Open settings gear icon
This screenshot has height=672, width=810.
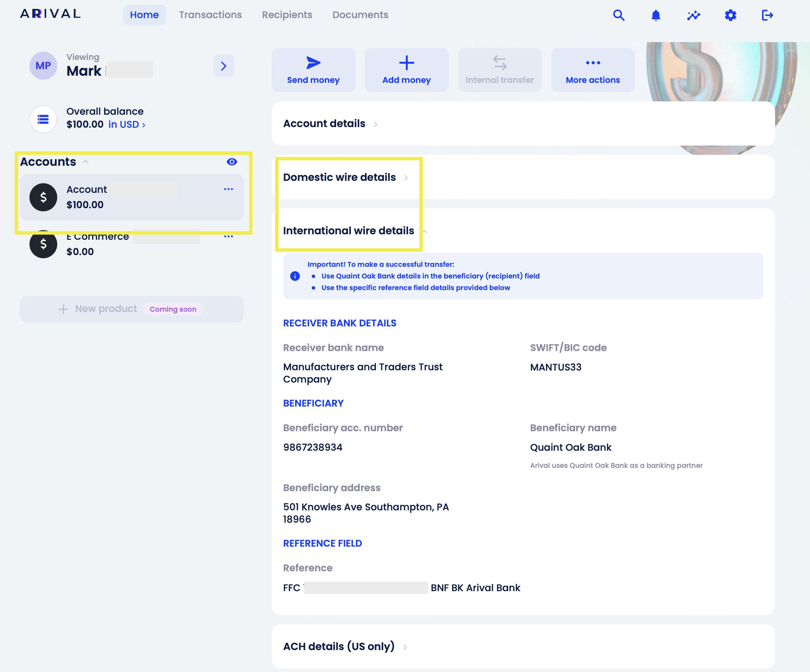[731, 15]
